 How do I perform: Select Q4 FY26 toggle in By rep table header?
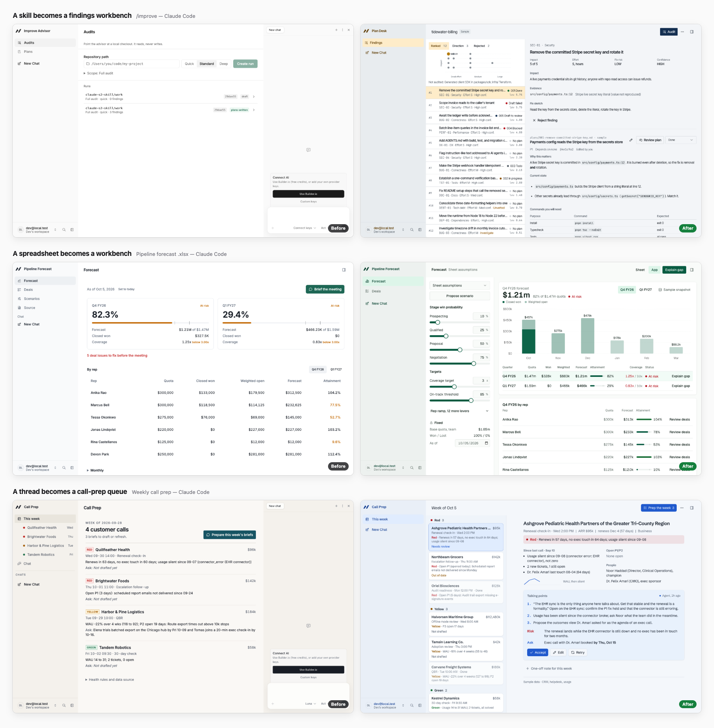pos(318,369)
